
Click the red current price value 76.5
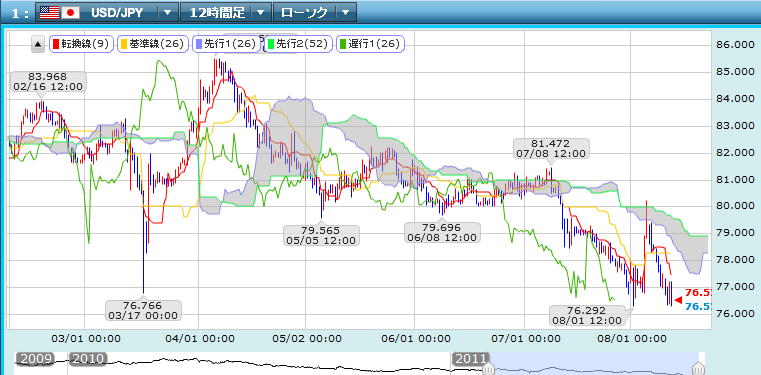point(698,293)
